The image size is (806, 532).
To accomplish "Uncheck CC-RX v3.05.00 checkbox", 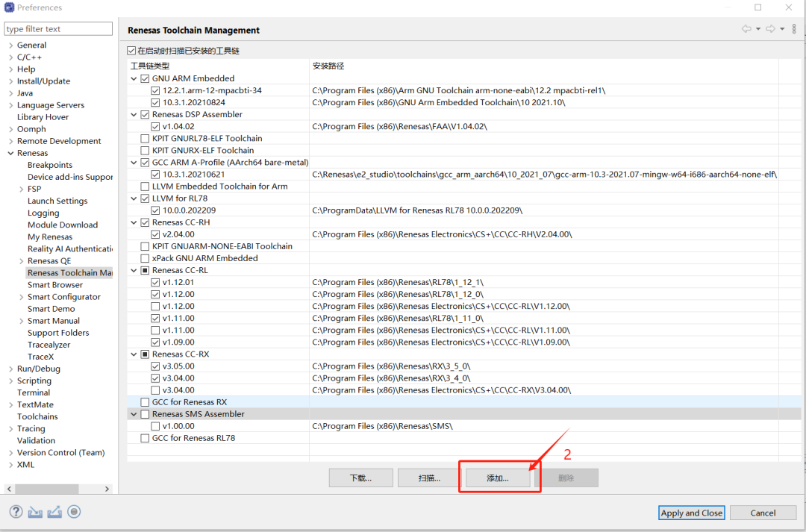I will click(x=155, y=366).
